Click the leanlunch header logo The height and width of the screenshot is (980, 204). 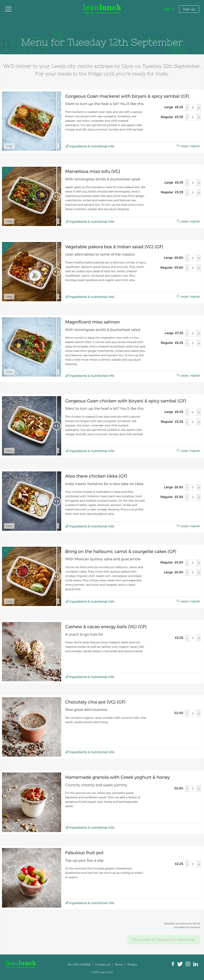point(102,8)
